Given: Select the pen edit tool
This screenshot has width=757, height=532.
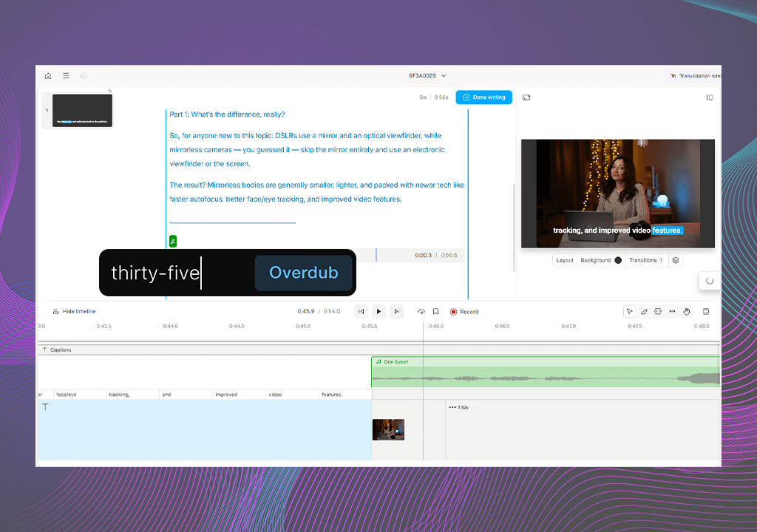Looking at the screenshot, I should (644, 312).
